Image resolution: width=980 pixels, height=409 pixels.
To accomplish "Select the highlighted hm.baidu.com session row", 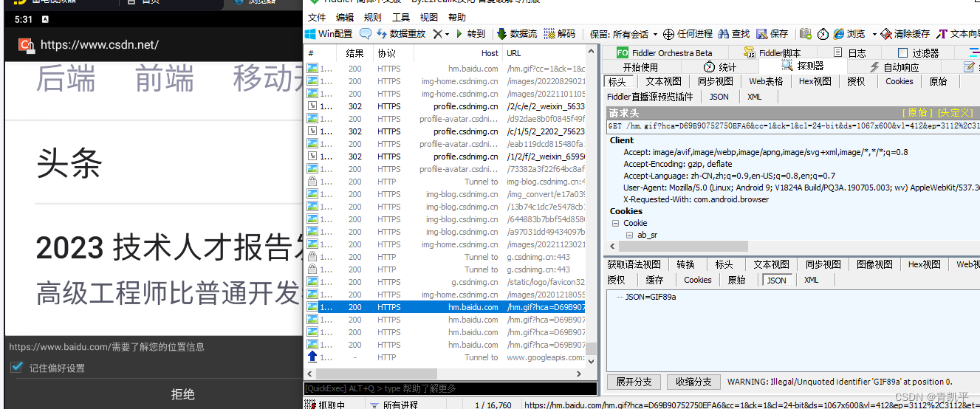I will [445, 307].
